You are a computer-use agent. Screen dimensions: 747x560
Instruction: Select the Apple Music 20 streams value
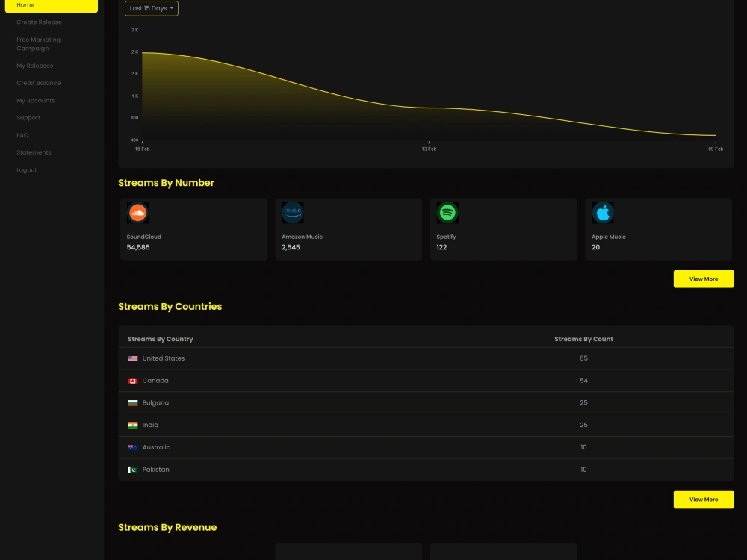[595, 247]
